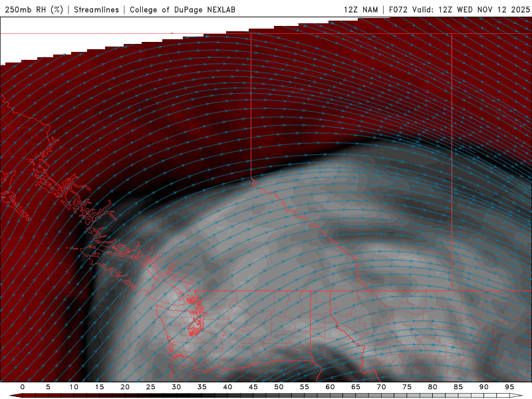Viewport: 532px width, 399px height.
Task: Click the colorbar label '20'
Action: pos(125,387)
